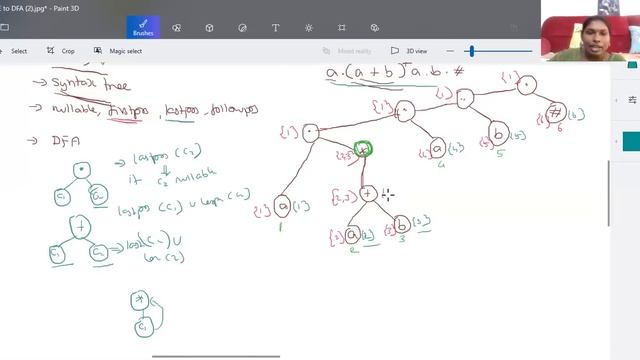The image size is (640, 360).
Task: Open the Stickers tool
Action: coord(242,28)
